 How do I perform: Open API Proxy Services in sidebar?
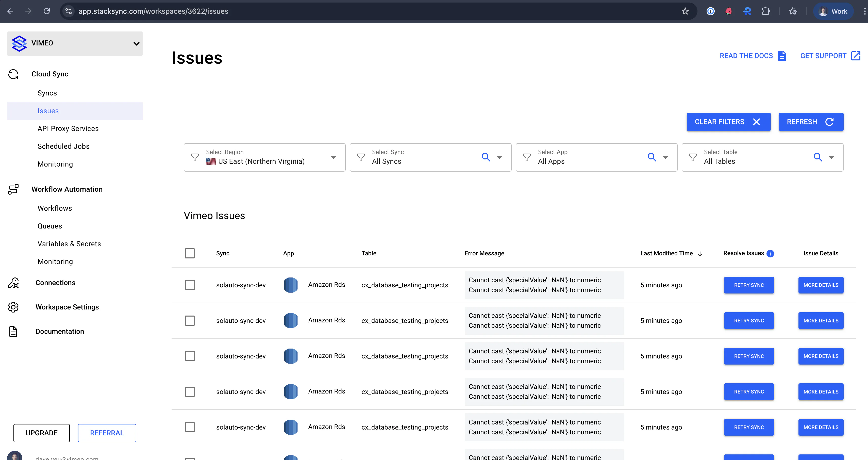(68, 129)
